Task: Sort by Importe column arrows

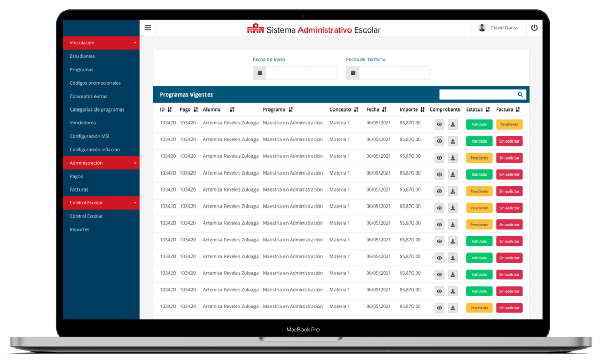Action: (422, 109)
